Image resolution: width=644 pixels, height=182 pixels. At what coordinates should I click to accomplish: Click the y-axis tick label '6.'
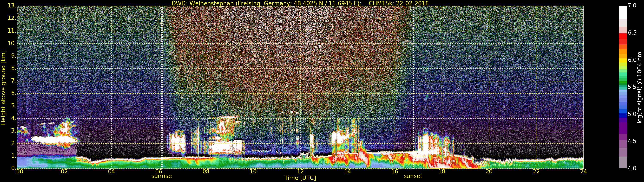click(14, 93)
